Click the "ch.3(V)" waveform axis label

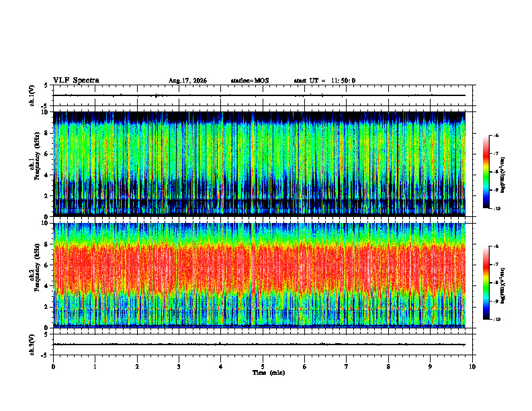tap(32, 345)
